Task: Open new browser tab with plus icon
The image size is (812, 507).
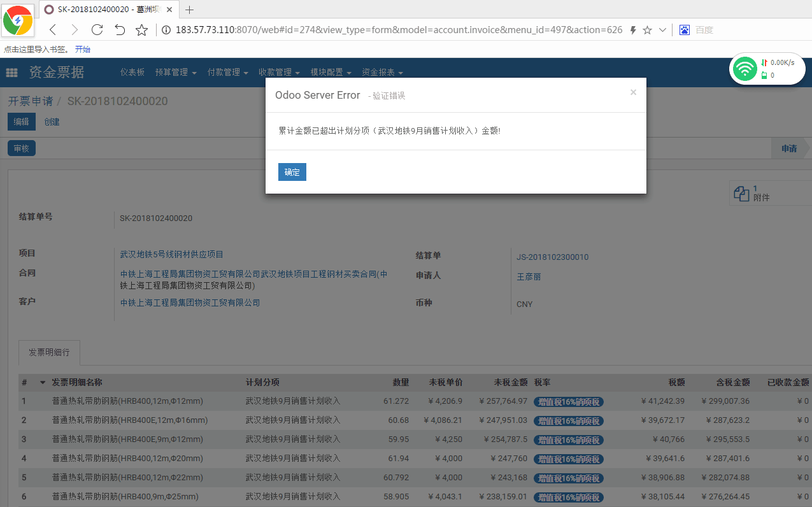Action: (189, 10)
